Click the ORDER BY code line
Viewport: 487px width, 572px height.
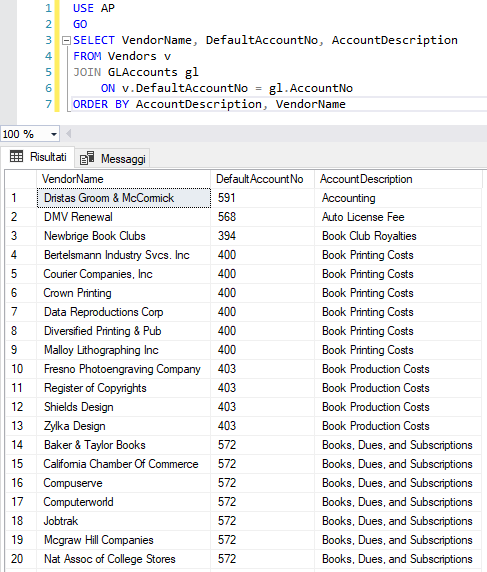[x=209, y=104]
